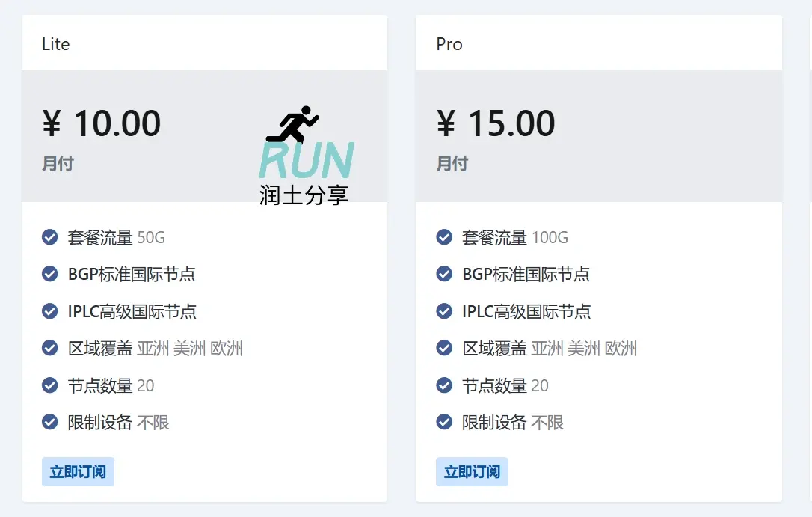Click the Lite plan BGP标准国际节点 checkmark icon

[x=50, y=275]
